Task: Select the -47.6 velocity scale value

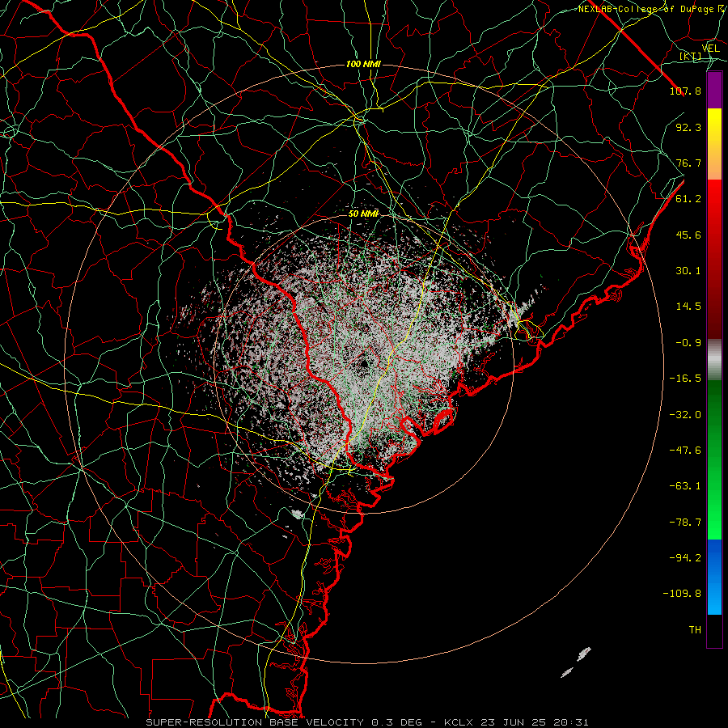Action: pyautogui.click(x=685, y=451)
